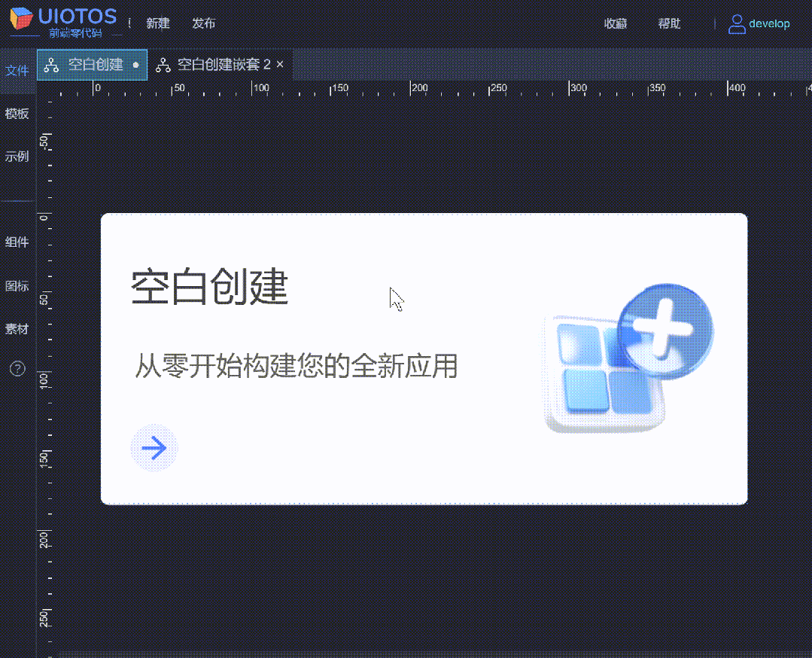Select the 模板 (Templates) sidebar panel
This screenshot has width=812, height=658.
coord(17,114)
